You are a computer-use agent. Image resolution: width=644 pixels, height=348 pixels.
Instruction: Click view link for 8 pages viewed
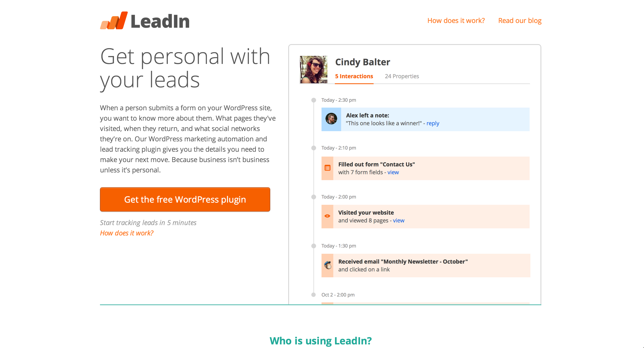pos(399,221)
